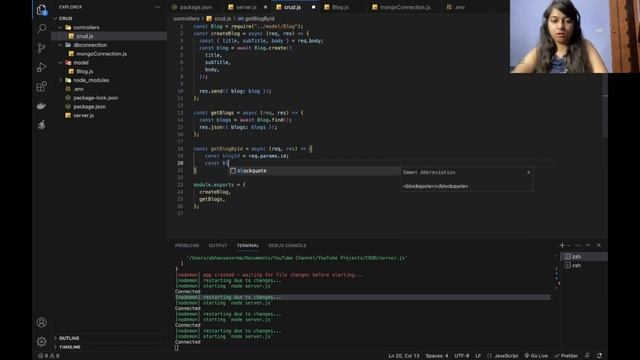
Task: Click the unsaved dot on crud.js tab
Action: pyautogui.click(x=313, y=7)
